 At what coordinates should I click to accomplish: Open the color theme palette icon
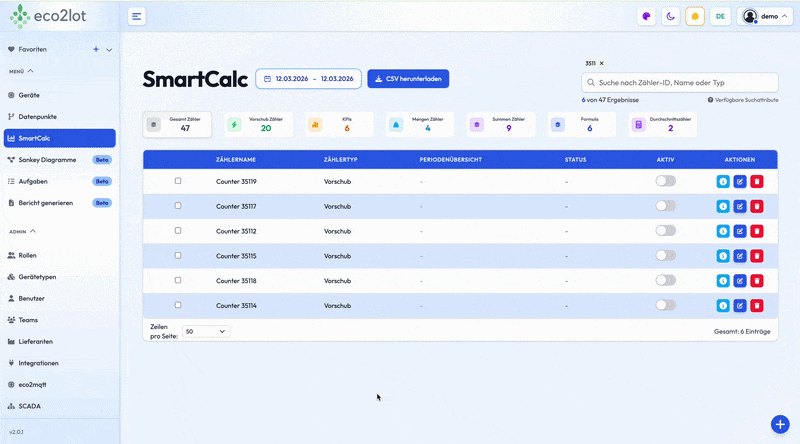(x=646, y=16)
